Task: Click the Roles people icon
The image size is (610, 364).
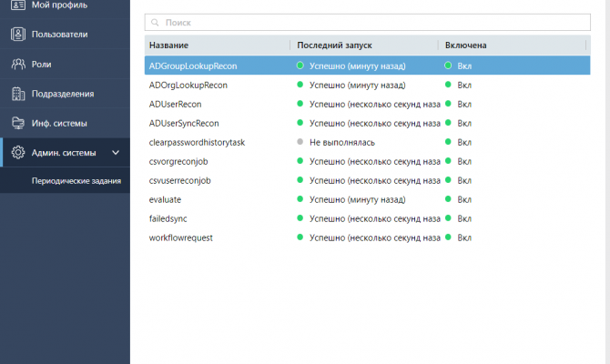Action: coord(17,64)
